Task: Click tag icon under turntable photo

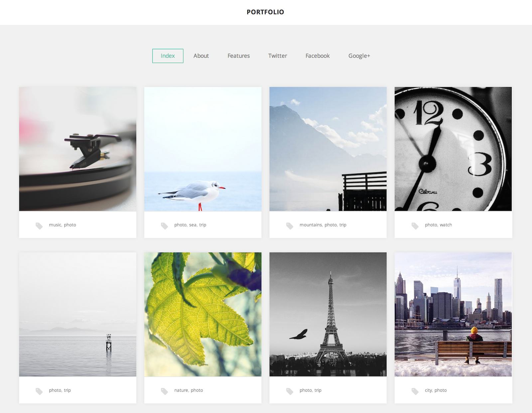Action: (39, 226)
